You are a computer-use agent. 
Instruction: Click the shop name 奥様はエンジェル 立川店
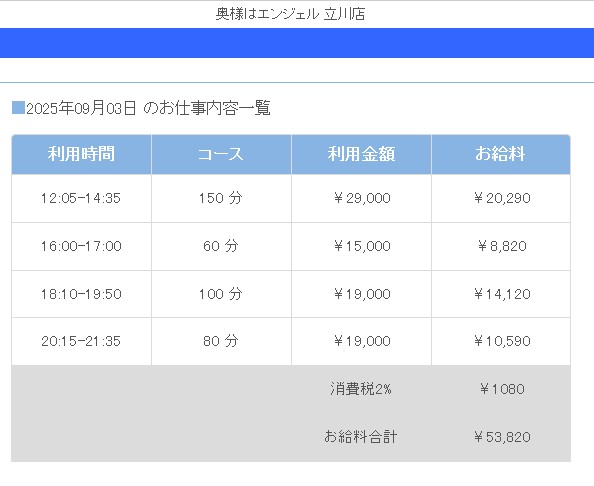[x=290, y=14]
